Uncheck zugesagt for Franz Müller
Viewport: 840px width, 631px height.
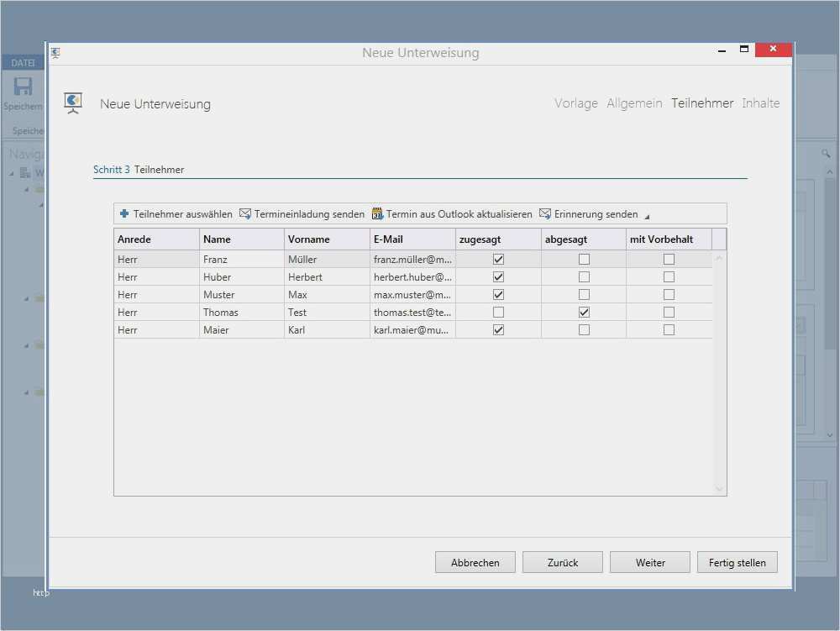click(498, 260)
